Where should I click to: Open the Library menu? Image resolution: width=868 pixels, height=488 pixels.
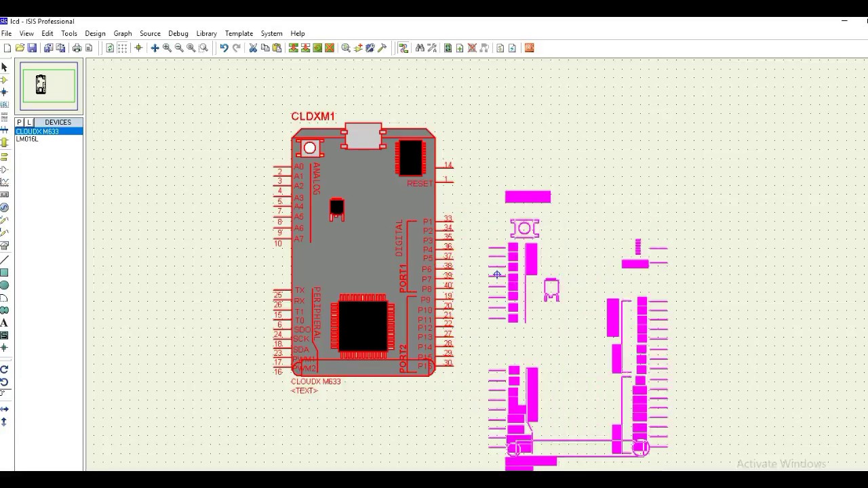pos(206,33)
